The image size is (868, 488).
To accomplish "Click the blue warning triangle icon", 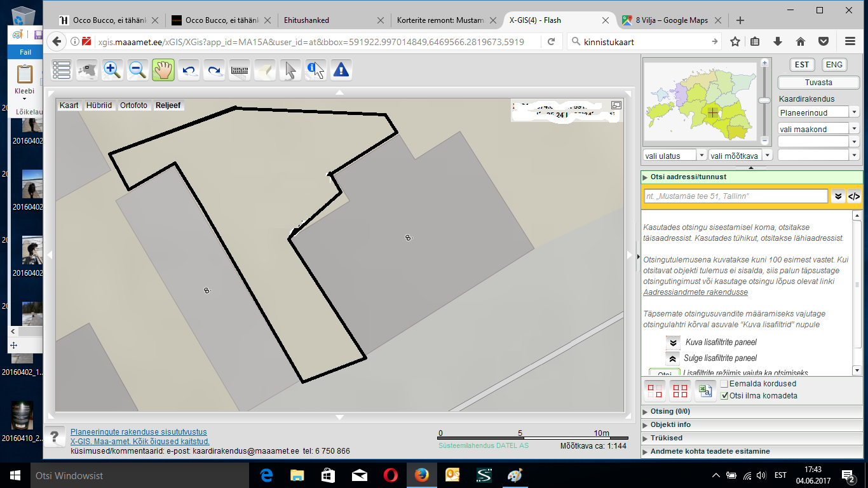I will pos(341,69).
